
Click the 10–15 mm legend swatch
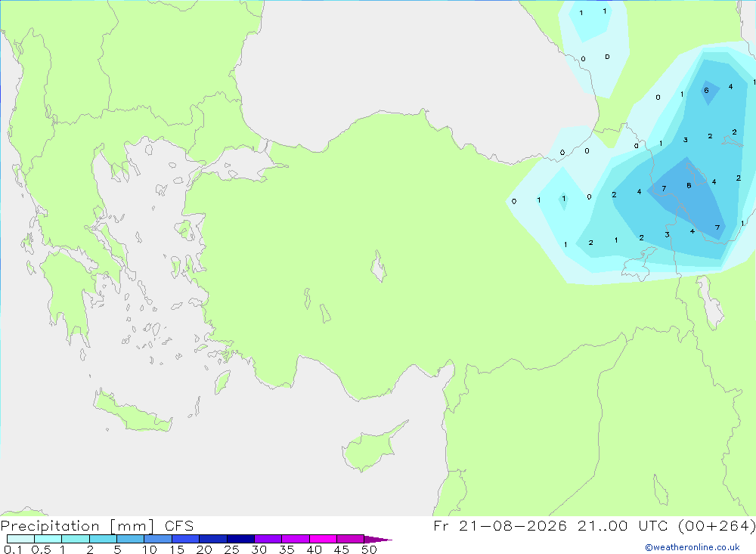(x=158, y=539)
